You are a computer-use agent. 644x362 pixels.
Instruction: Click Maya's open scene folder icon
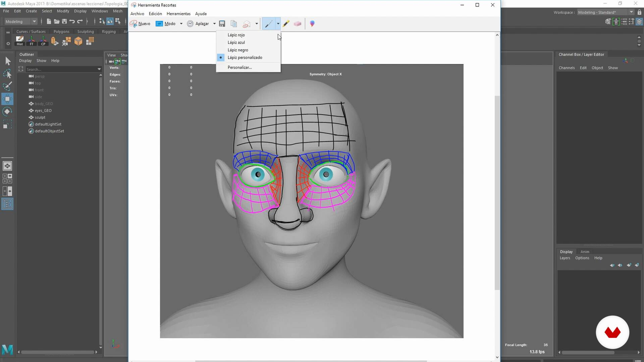[x=57, y=21]
